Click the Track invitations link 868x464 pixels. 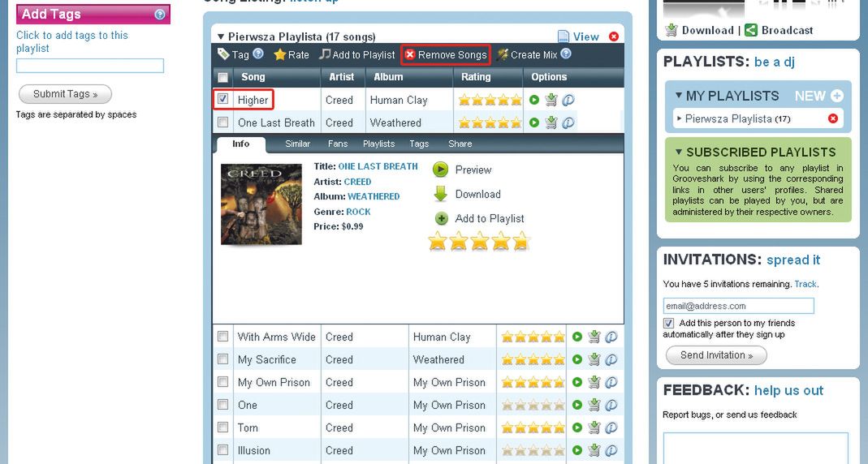[805, 284]
